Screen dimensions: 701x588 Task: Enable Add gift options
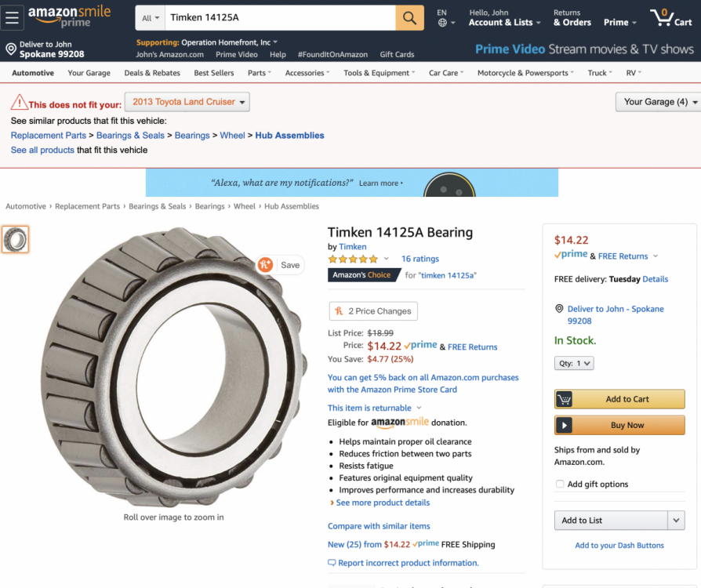[x=559, y=484]
